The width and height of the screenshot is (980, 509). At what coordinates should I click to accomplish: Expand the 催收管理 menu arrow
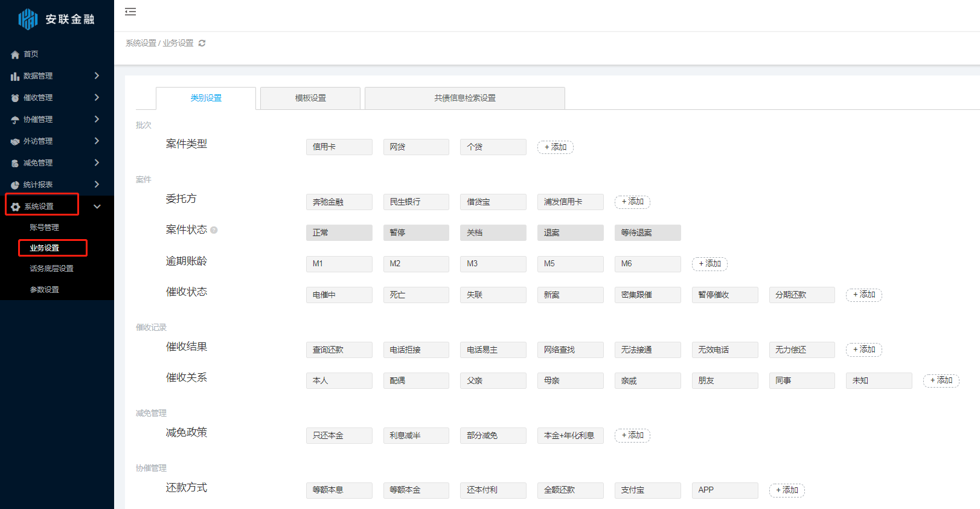coord(97,97)
